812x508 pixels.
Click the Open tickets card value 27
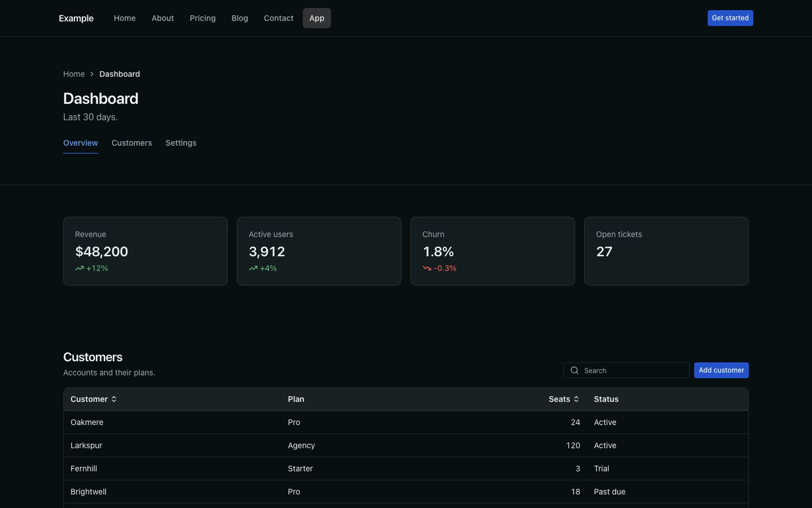click(604, 252)
